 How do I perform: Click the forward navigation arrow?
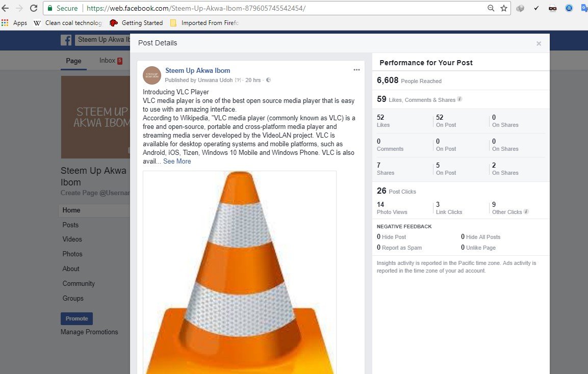[19, 8]
